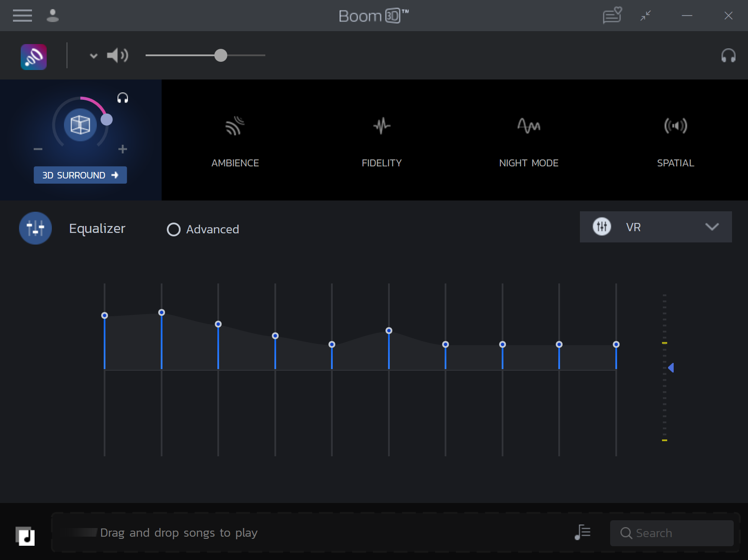Select the NIGHT MODE label

pos(529,163)
